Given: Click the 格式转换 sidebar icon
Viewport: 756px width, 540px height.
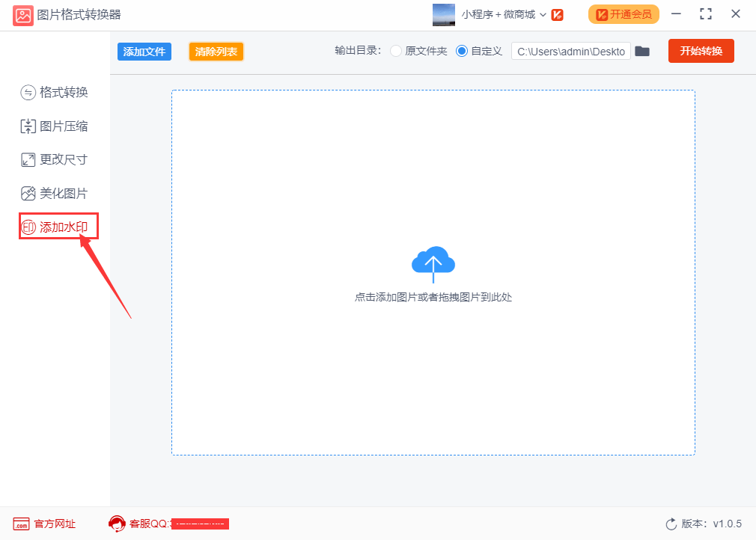Looking at the screenshot, I should (x=28, y=93).
